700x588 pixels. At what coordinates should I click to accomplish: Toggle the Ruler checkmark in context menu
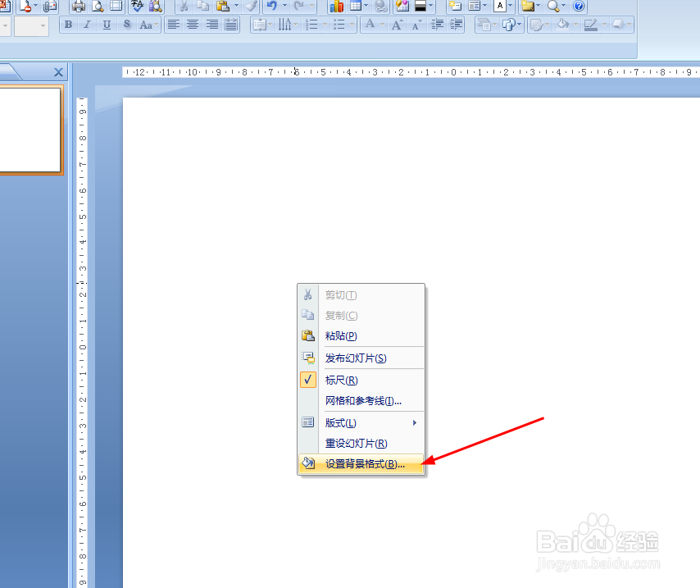pyautogui.click(x=308, y=380)
